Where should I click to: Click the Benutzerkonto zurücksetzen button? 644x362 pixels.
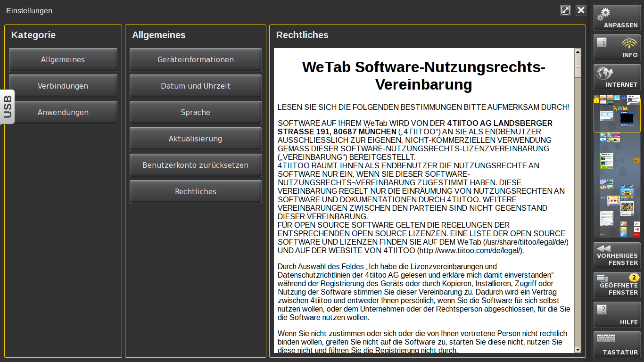click(x=195, y=165)
